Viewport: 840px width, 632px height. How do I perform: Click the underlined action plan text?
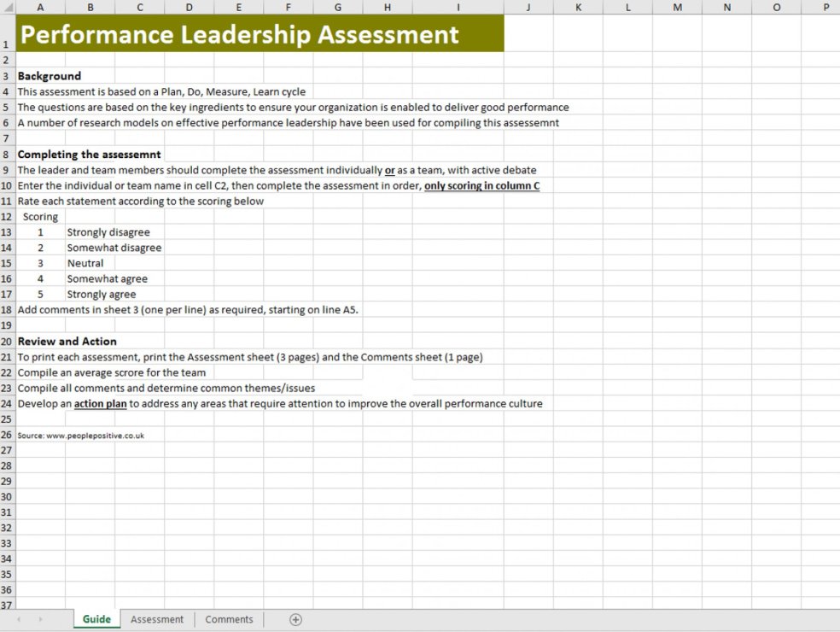point(101,403)
